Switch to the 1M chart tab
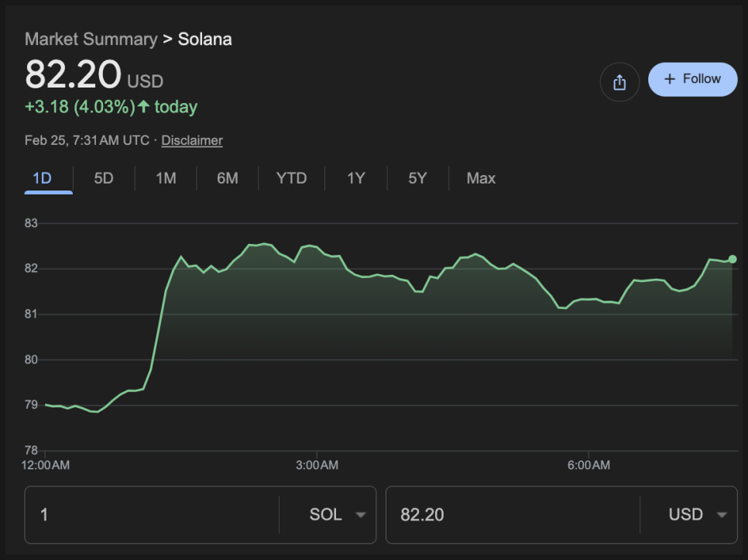This screenshot has width=748, height=560. [166, 178]
